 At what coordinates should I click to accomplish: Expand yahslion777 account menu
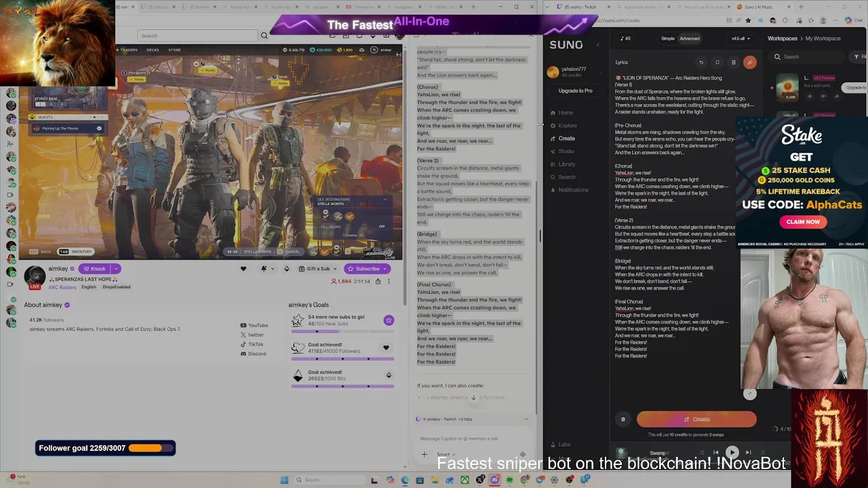pyautogui.click(x=574, y=71)
